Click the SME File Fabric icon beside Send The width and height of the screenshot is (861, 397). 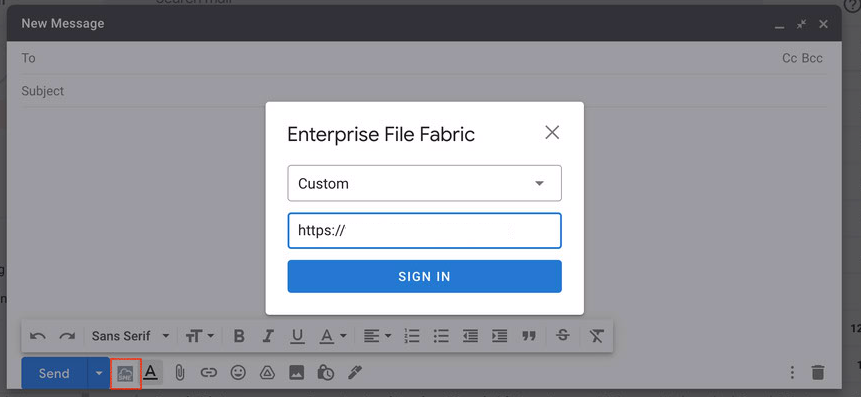pos(126,373)
